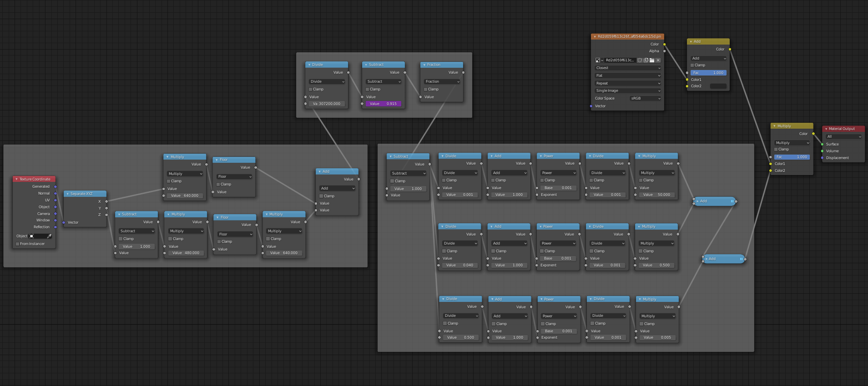Toggle fake user shield on image datablock

pyautogui.click(x=640, y=60)
